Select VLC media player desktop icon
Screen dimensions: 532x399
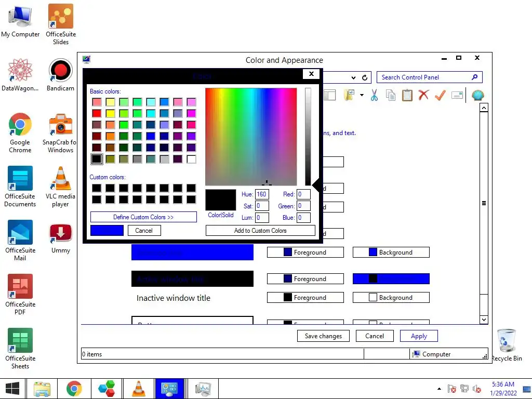[60, 187]
